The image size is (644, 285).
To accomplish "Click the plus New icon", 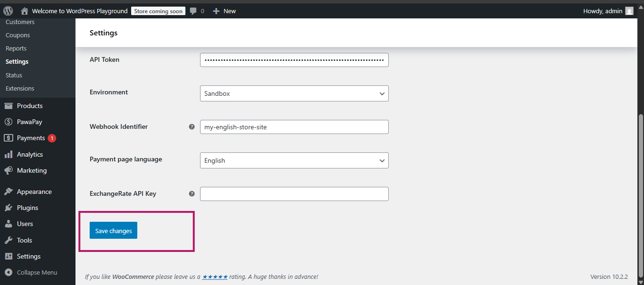I will click(216, 11).
